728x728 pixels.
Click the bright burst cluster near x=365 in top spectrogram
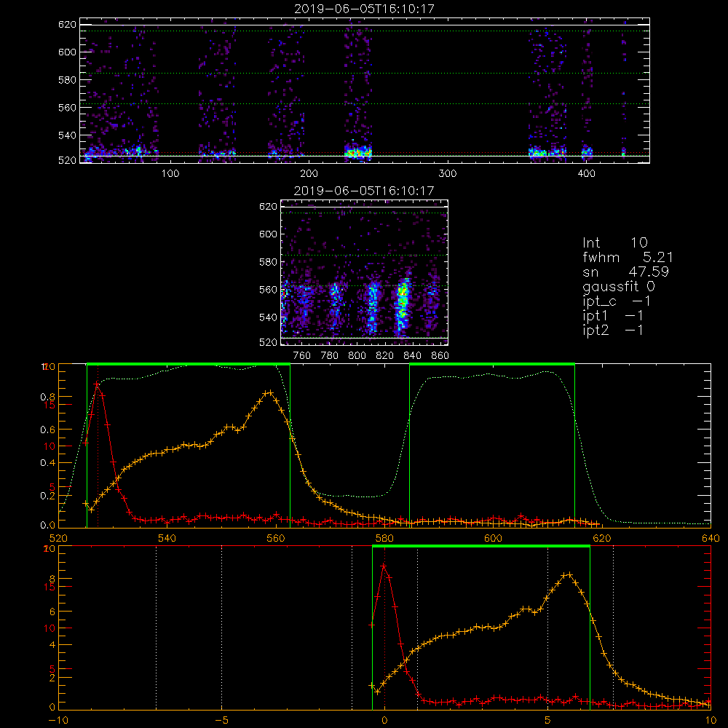[x=538, y=152]
